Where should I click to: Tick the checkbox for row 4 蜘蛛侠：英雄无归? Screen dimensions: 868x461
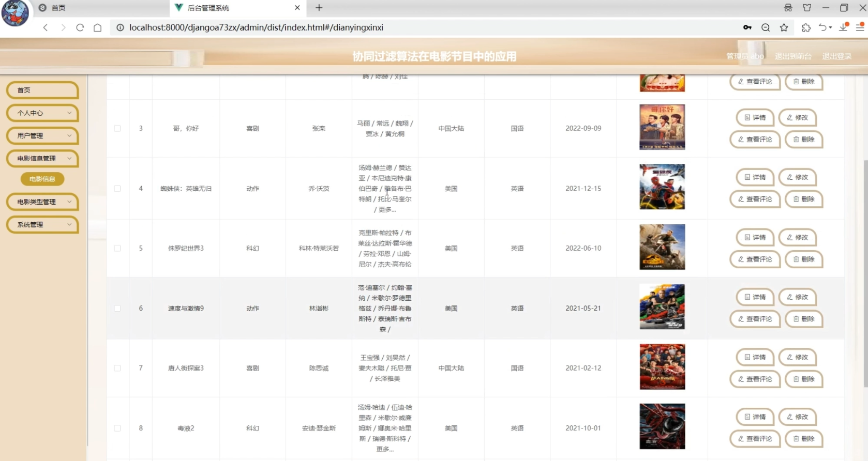pos(117,189)
